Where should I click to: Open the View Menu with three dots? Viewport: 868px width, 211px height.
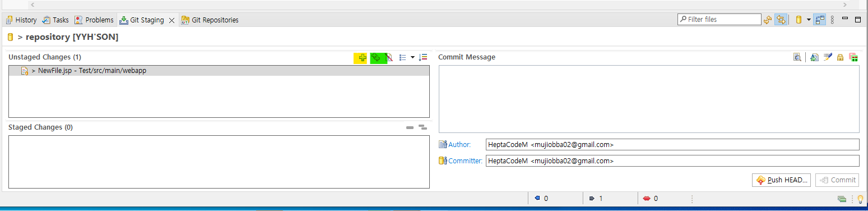832,20
